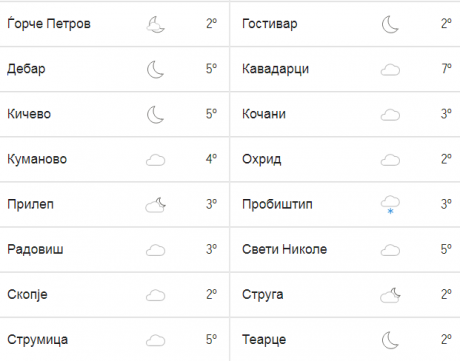The width and height of the screenshot is (460, 361).
Task: Click the moon icon next to Гостивар
Action: click(390, 25)
